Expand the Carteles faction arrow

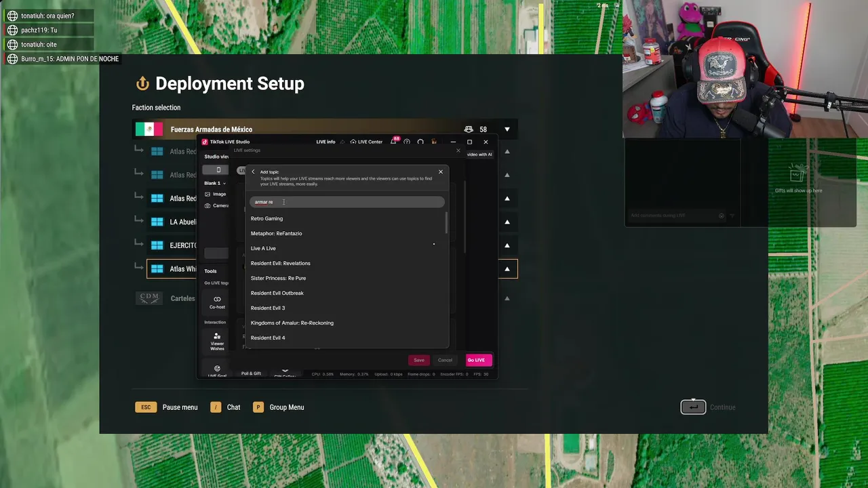pos(507,298)
